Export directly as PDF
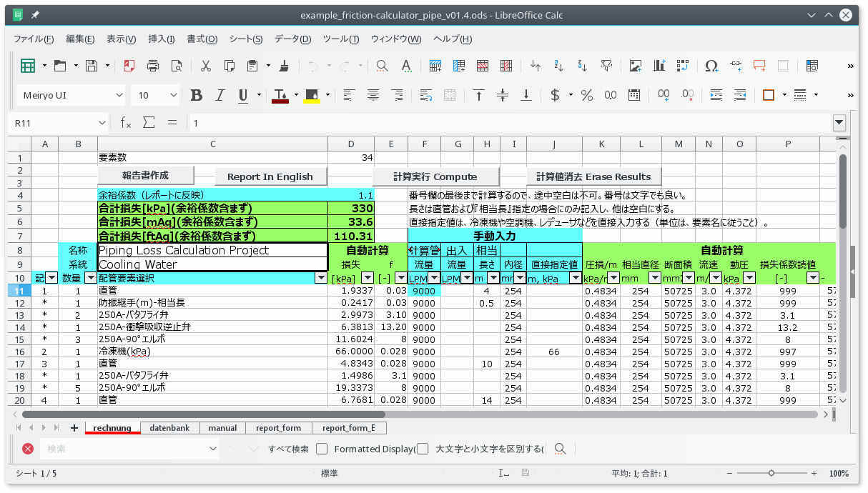Screen dimensions: 868x493 click(x=129, y=66)
